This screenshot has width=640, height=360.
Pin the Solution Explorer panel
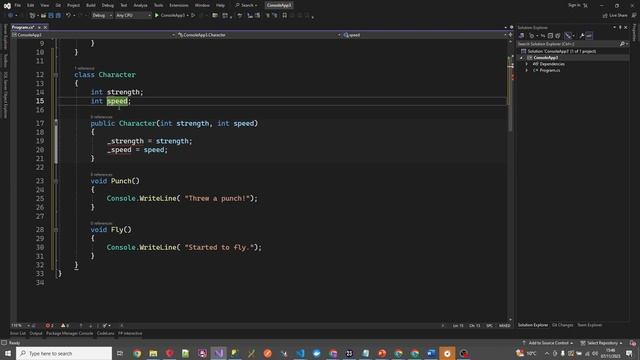620,27
